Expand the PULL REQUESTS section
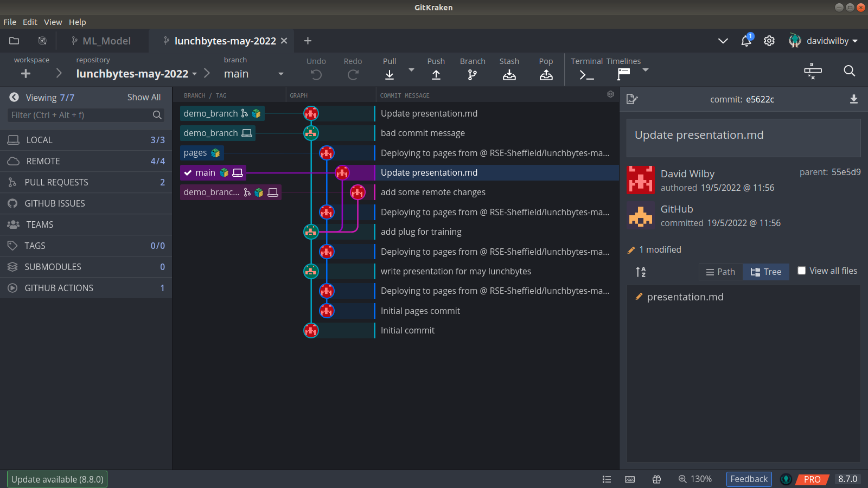Image resolution: width=868 pixels, height=488 pixels. (x=86, y=182)
